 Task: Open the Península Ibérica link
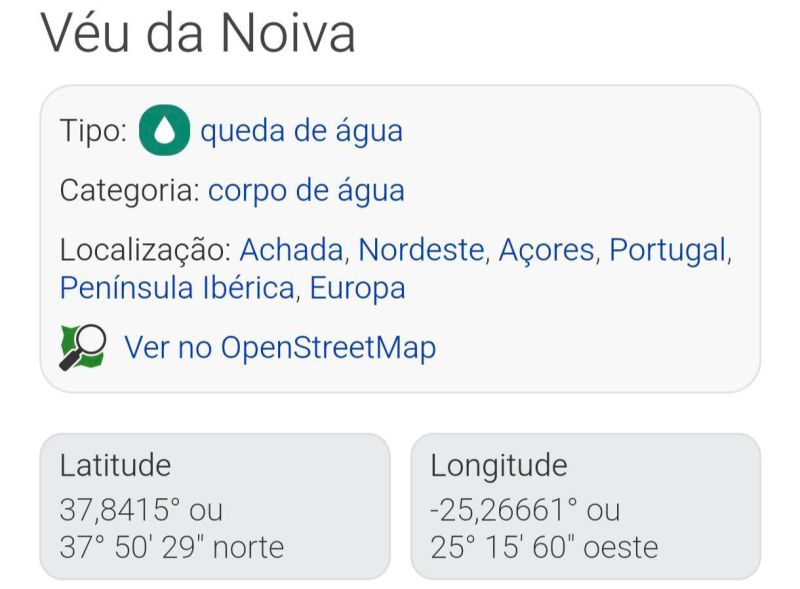[x=177, y=288]
